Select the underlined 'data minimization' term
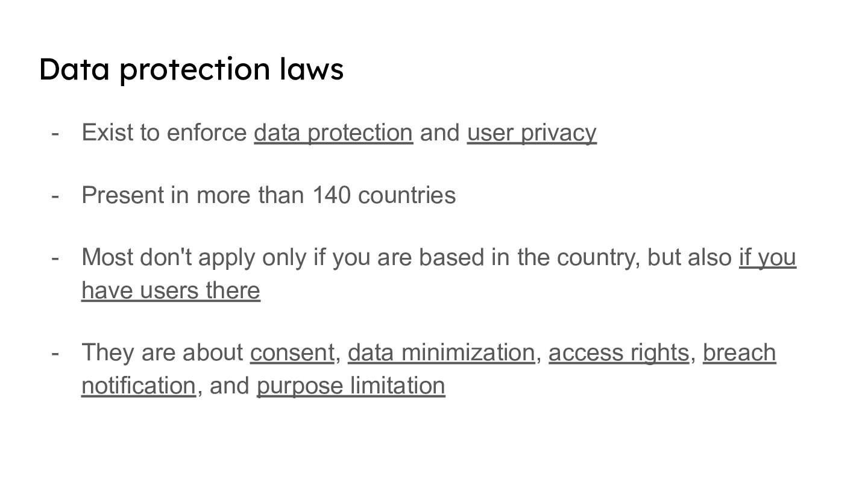 [441, 352]
